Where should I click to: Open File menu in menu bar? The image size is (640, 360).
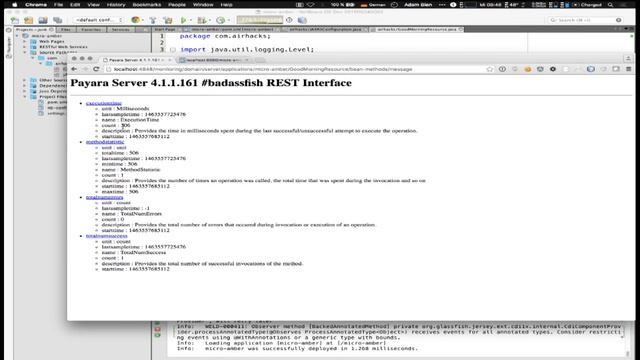click(x=58, y=4)
